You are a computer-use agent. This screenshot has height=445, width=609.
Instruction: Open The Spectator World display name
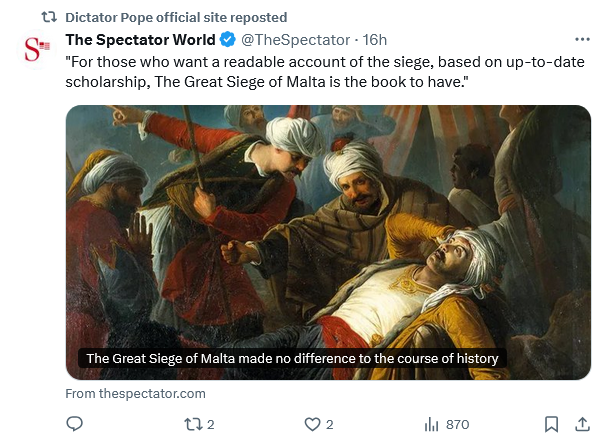[x=140, y=40]
